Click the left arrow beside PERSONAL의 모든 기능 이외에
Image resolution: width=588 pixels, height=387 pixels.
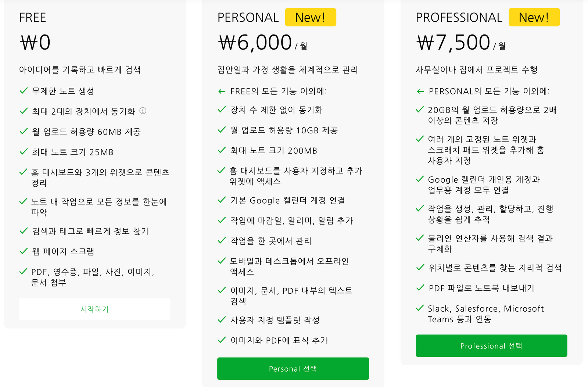(x=420, y=92)
